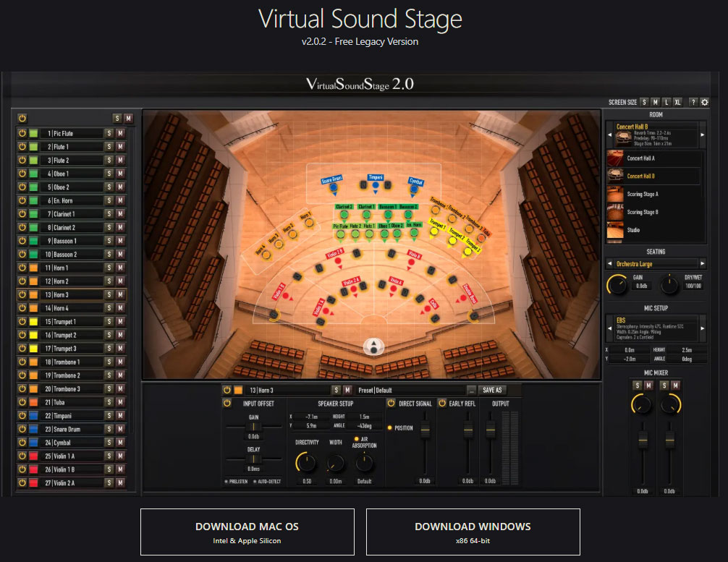Toggle the Direct Signal power button
Viewport: 728px width, 562px height.
click(391, 404)
